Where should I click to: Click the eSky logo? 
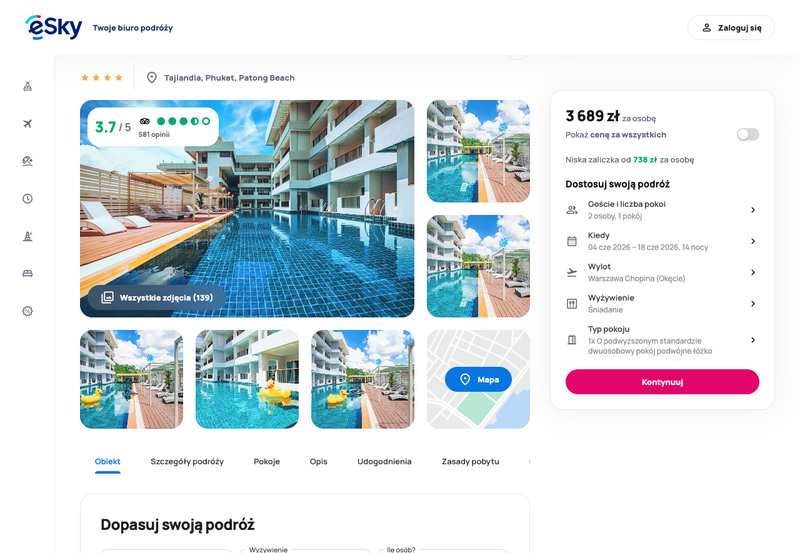coord(54,27)
